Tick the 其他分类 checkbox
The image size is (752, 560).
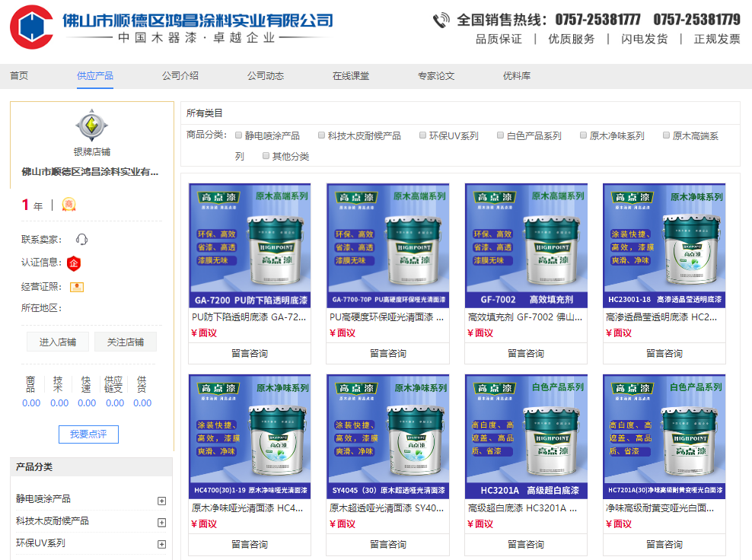(x=266, y=156)
